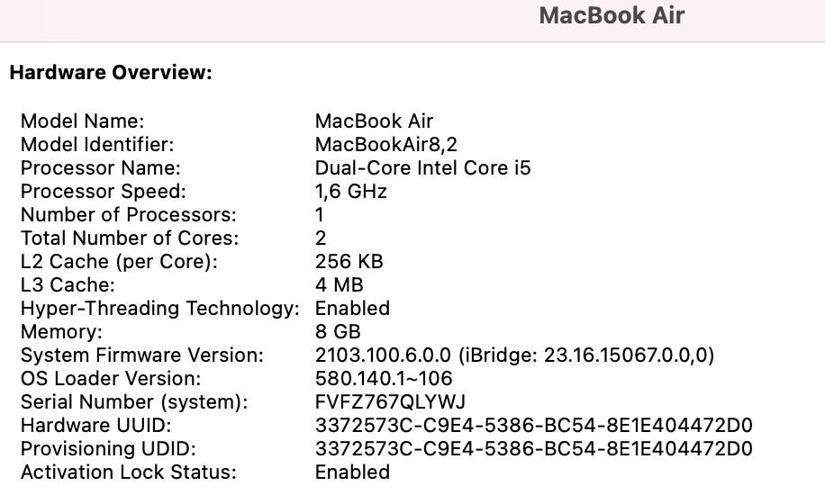Viewport: 825px width, 504px height.
Task: Select the Activation Lock Status Enabled value
Action: point(352,472)
